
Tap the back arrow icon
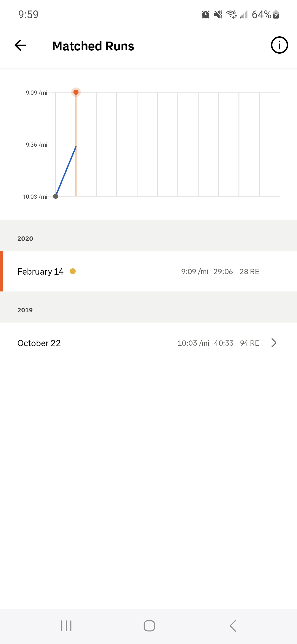point(20,45)
